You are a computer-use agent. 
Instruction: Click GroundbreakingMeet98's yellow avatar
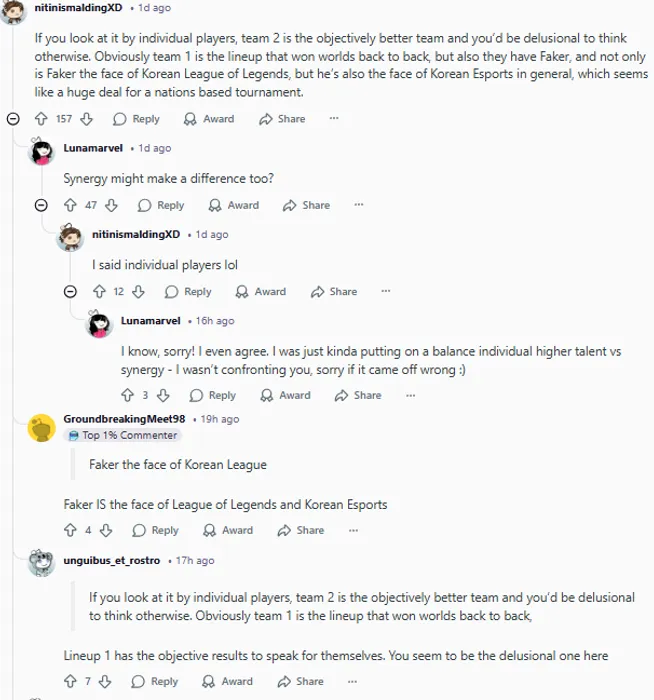41,427
